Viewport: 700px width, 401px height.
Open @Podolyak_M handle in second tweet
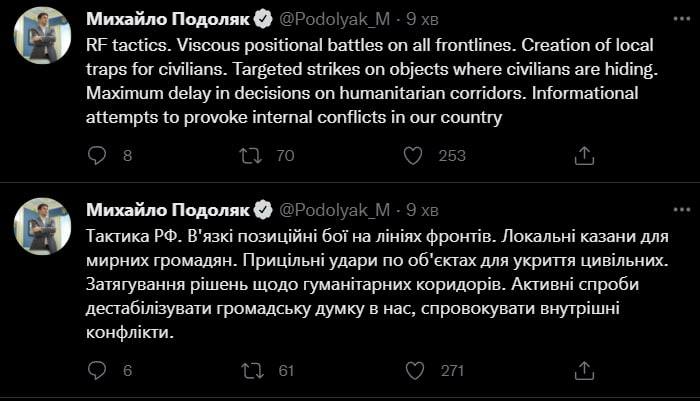tap(334, 209)
